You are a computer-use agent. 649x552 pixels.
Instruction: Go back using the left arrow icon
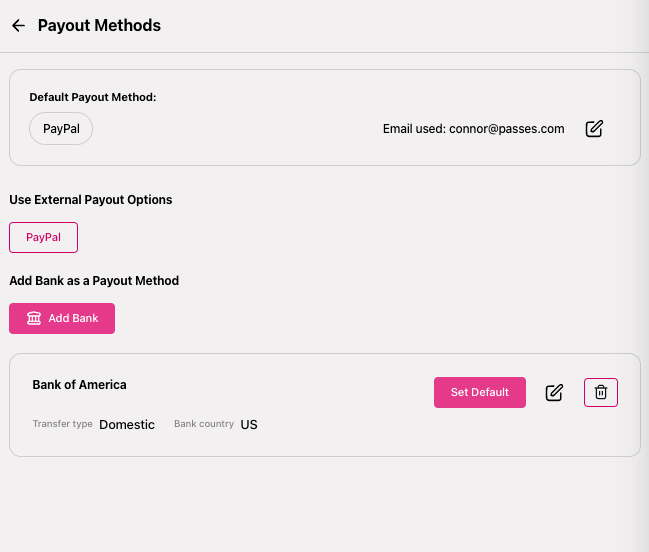point(18,26)
